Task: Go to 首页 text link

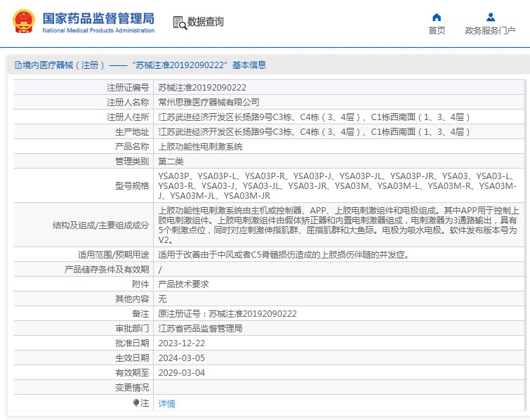Action: click(437, 31)
